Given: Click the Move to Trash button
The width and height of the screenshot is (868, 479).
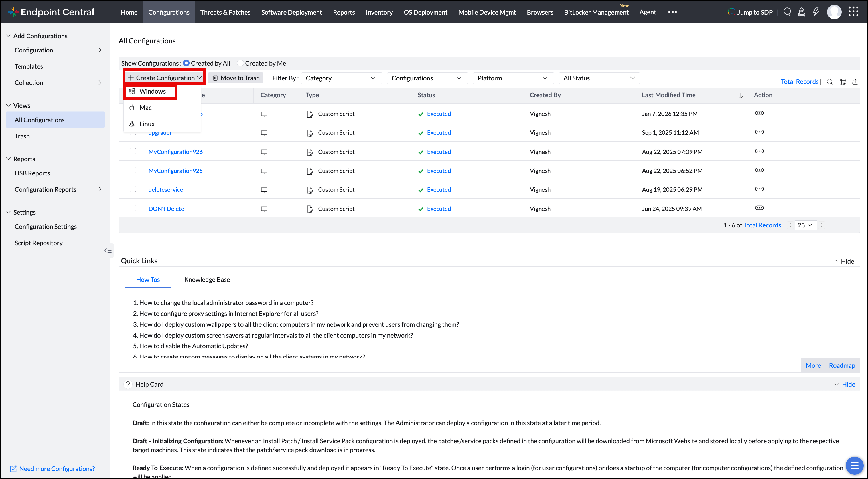Looking at the screenshot, I should click(236, 78).
